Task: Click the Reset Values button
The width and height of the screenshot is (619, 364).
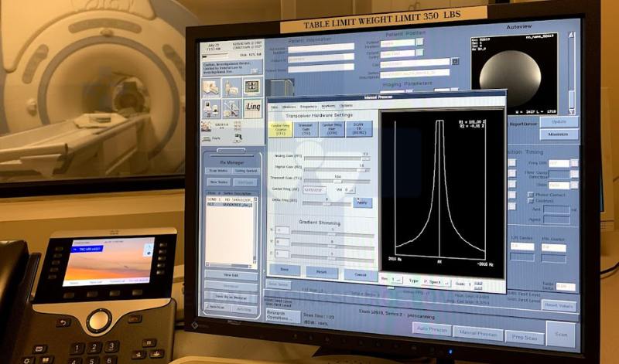Action: pos(559,305)
